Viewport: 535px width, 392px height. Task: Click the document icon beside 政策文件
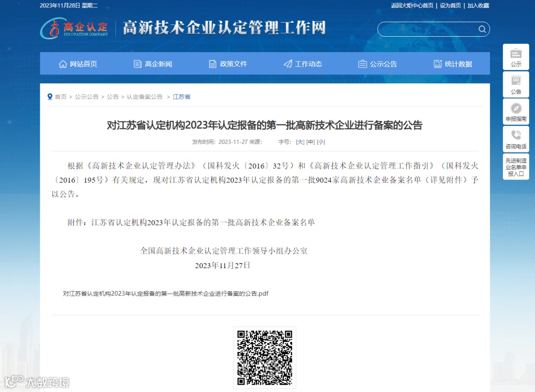coord(213,64)
